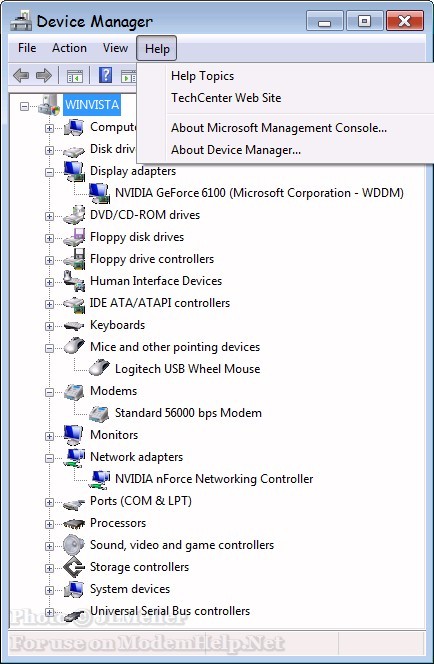Choose About Microsoft Management Console
Image resolution: width=434 pixels, height=664 pixels.
tap(279, 128)
